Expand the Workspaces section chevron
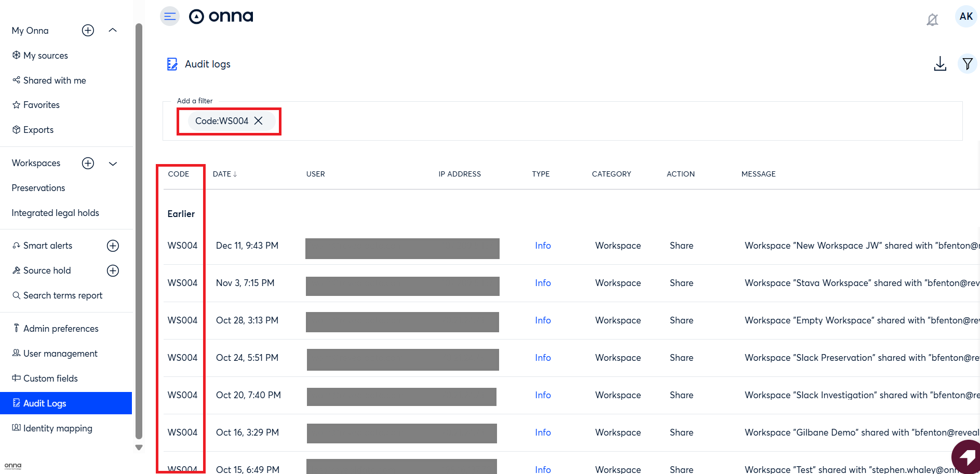 (113, 164)
